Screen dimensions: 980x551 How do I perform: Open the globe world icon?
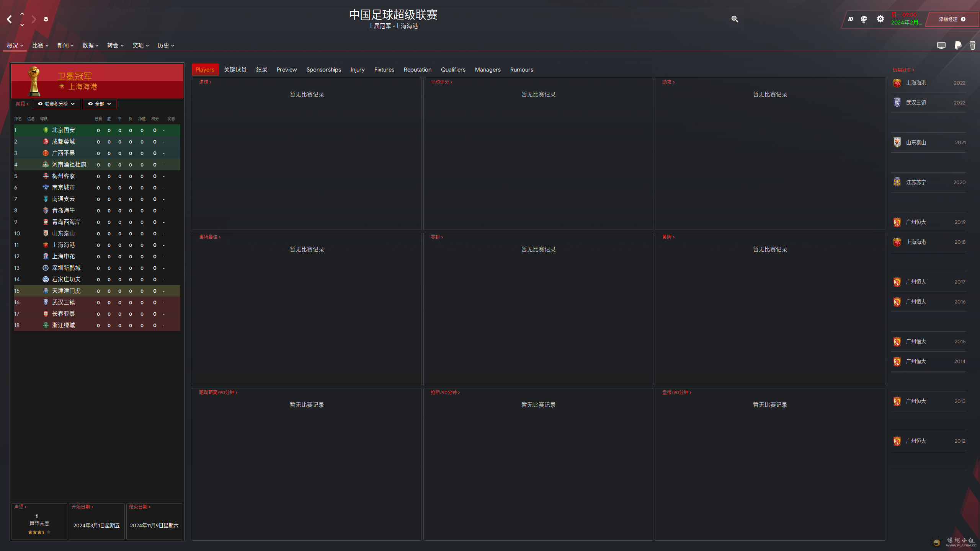point(864,19)
